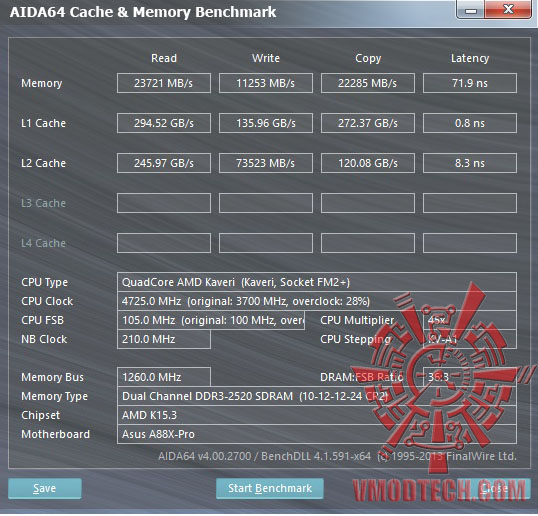This screenshot has width=538, height=516.
Task: Click the window title AIDA64 Cache & Memory Benchmark
Action: pos(143,12)
